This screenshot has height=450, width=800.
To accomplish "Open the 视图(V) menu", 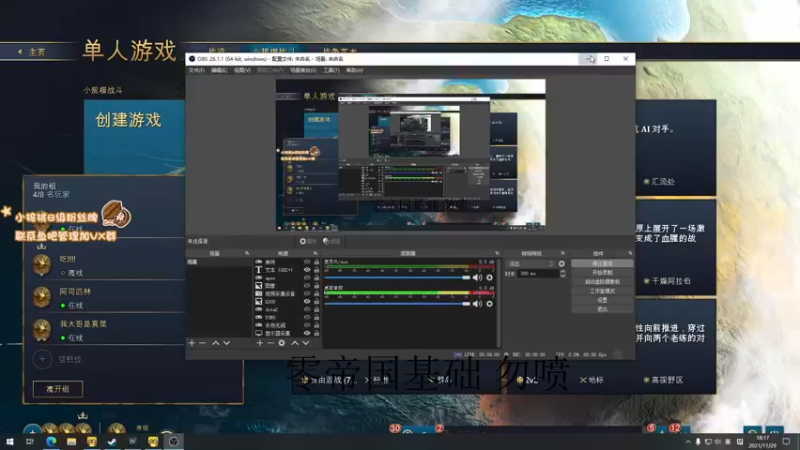I will [242, 70].
